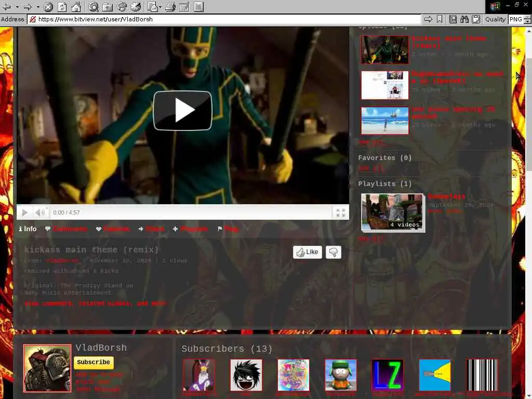Click the Quality button
The width and height of the screenshot is (532, 399).
495,19
